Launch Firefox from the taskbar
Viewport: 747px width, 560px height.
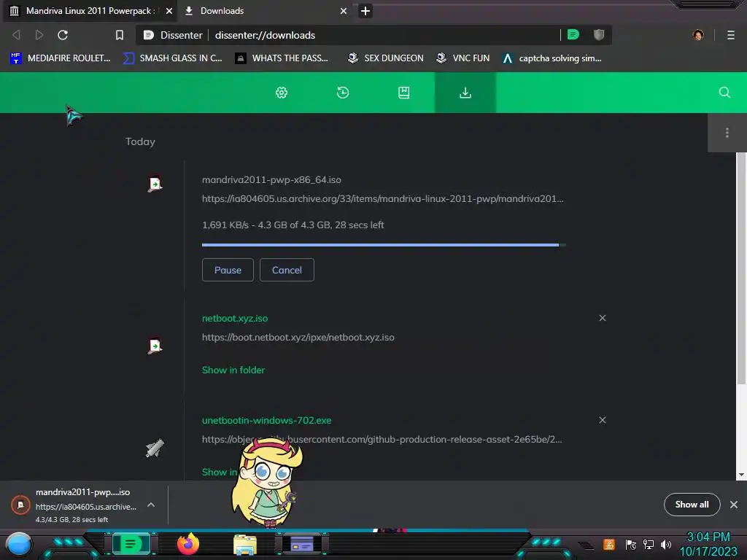[187, 544]
